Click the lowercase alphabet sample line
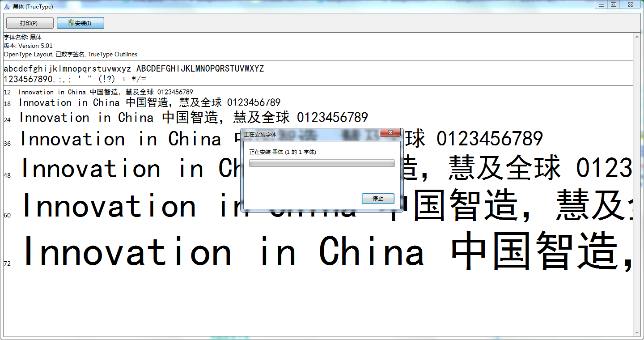 tap(67, 68)
